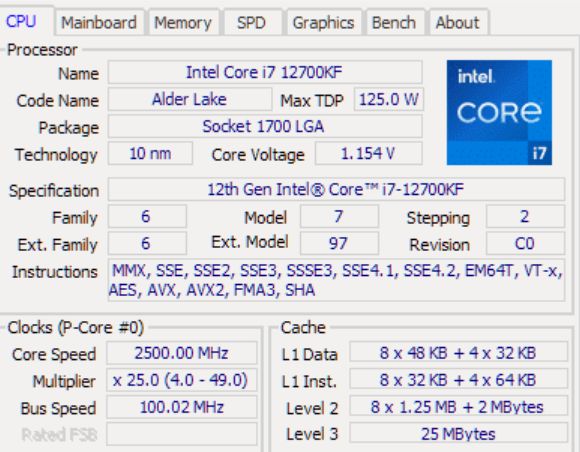Switch to the SPD tab

[252, 23]
